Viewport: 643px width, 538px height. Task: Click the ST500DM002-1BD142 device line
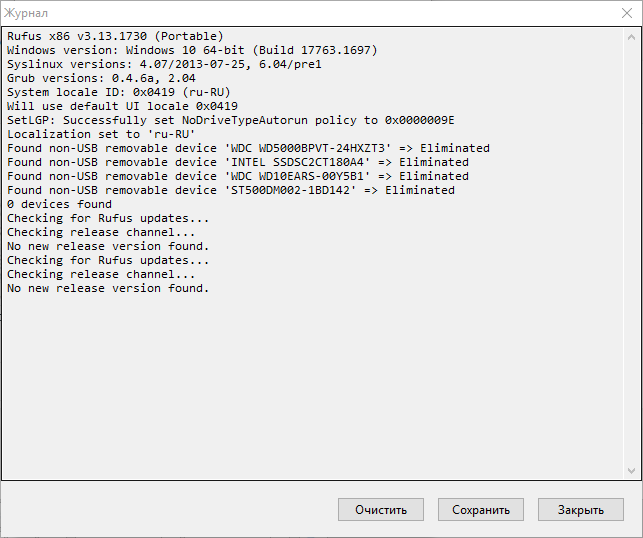230,190
